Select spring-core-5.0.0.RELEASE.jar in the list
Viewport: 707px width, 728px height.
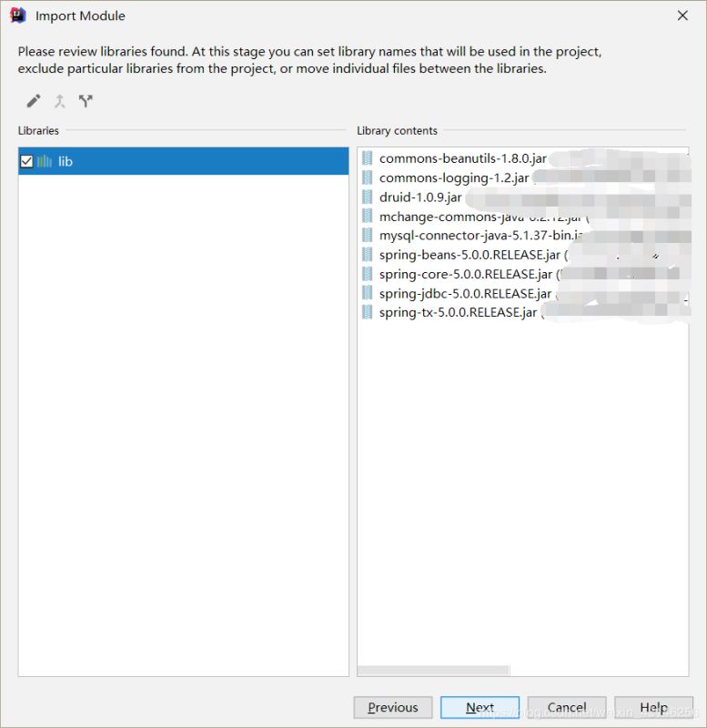(x=465, y=274)
